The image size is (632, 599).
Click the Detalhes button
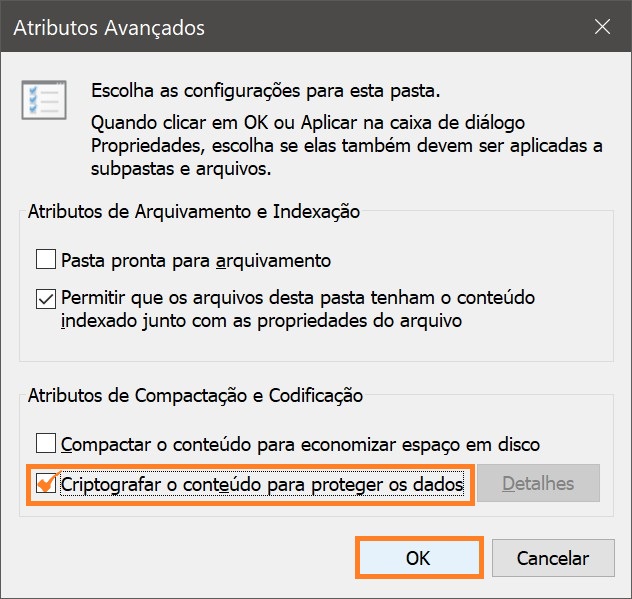click(x=538, y=483)
